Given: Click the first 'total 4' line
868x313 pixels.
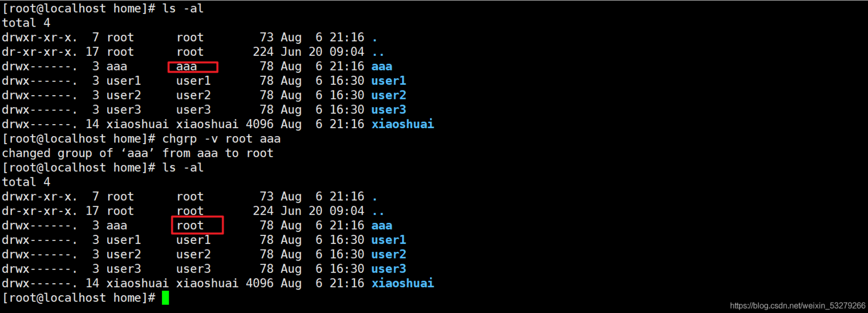Looking at the screenshot, I should coord(26,23).
